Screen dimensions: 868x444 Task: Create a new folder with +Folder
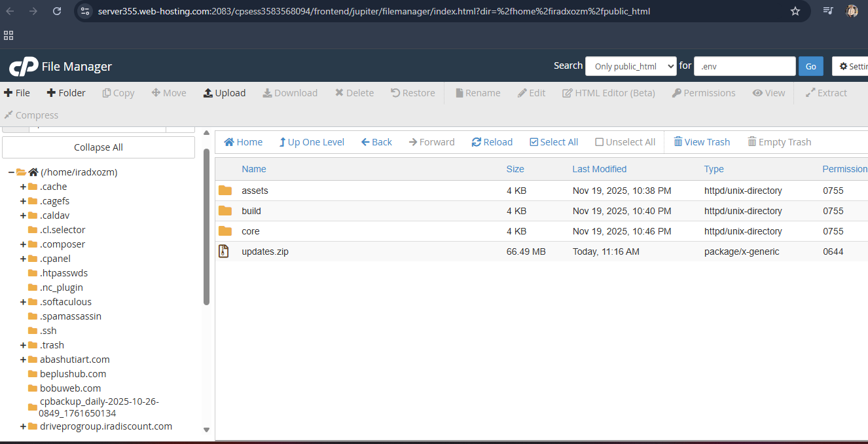66,93
